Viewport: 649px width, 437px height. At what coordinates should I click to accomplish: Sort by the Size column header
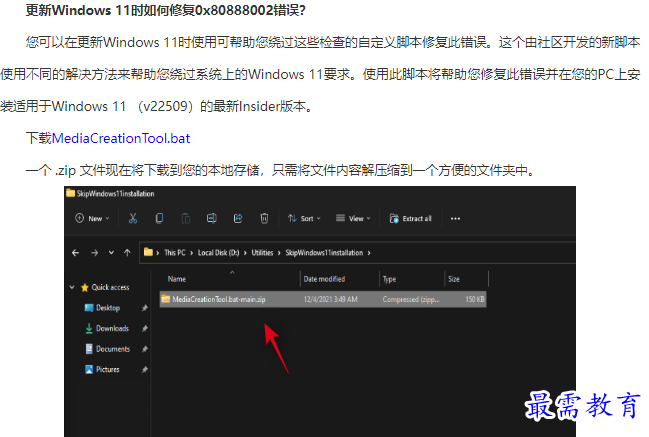tap(454, 279)
